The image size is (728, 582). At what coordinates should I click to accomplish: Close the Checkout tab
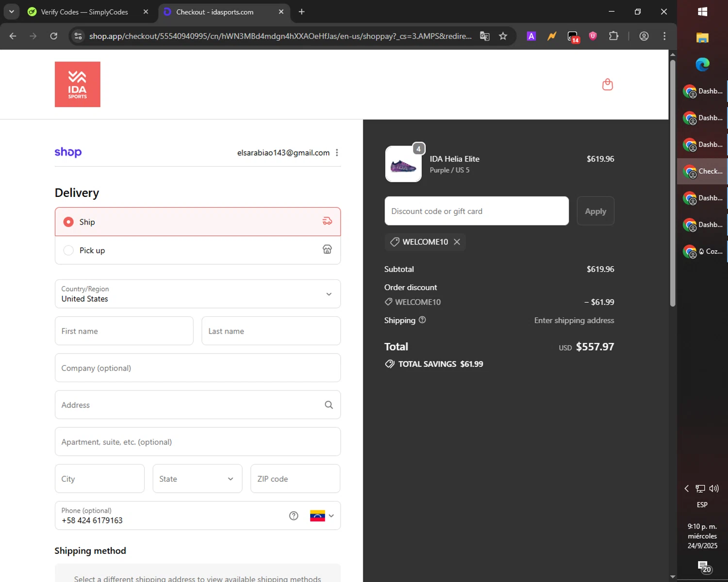pos(281,12)
